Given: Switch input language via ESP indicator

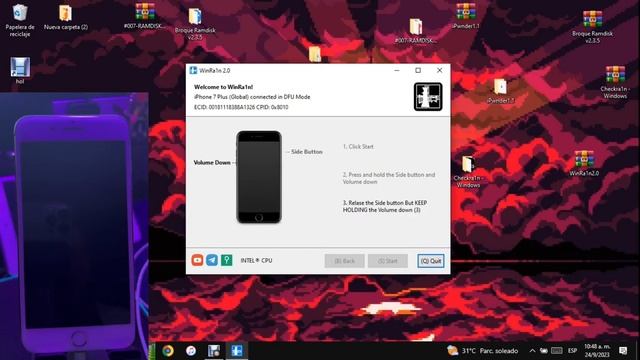Looking at the screenshot, I should point(573,351).
